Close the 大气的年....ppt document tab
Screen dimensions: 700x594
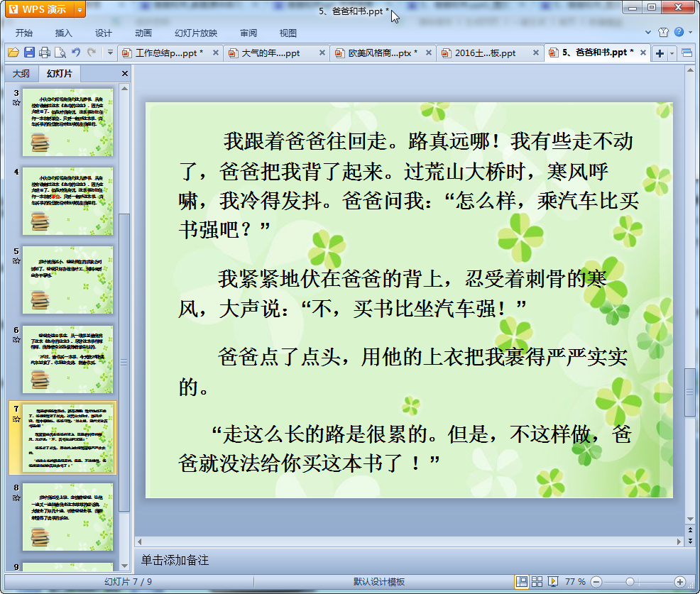pos(322,53)
